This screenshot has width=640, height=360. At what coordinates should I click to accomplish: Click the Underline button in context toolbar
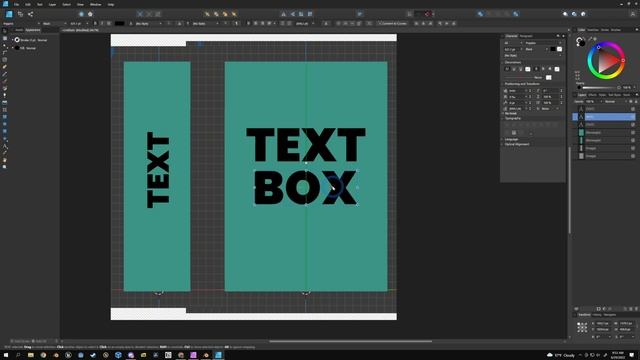point(109,23)
